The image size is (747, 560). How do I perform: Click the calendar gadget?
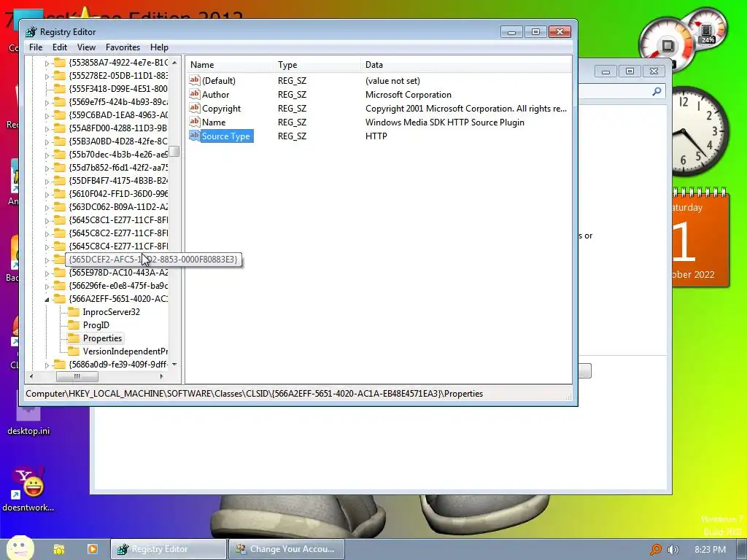[700, 237]
